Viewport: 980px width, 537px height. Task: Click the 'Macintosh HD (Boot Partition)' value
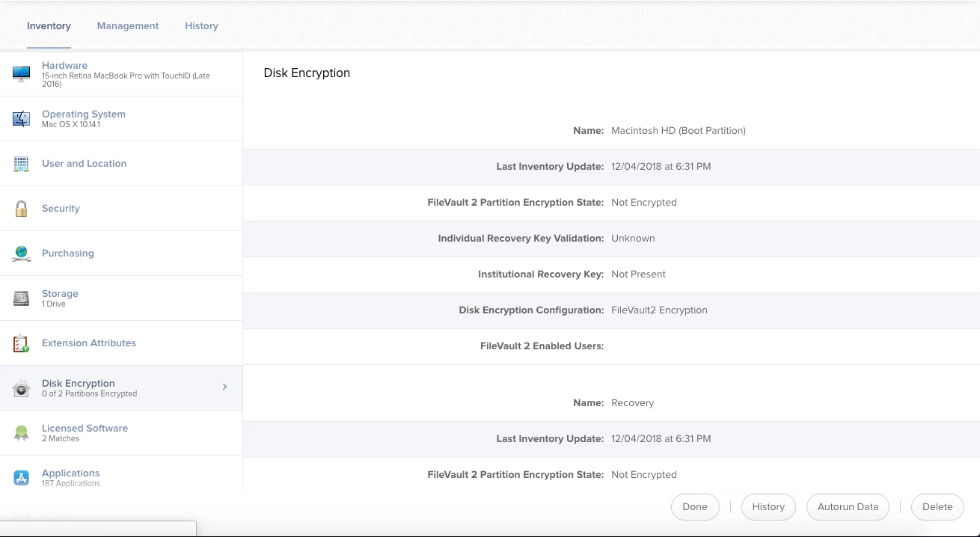[679, 130]
